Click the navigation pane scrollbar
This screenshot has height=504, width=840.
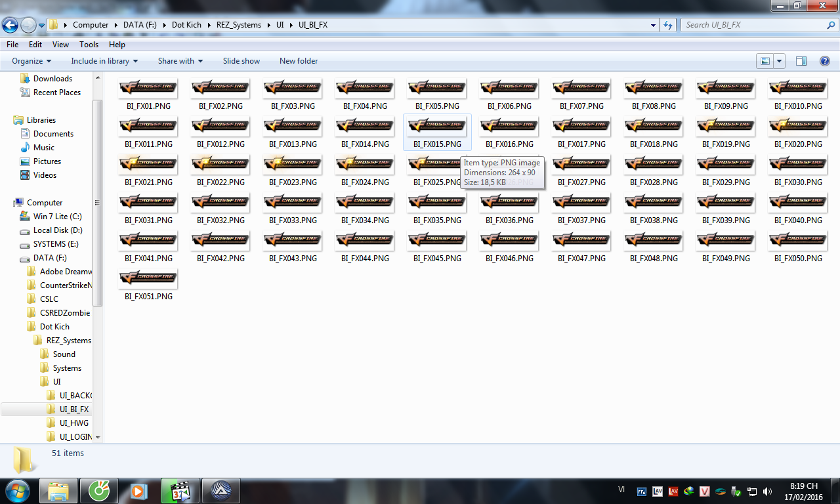[98, 203]
